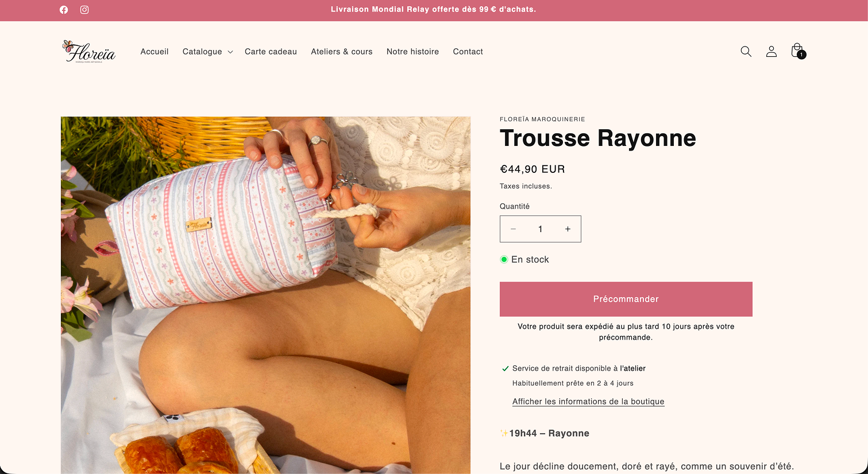Screen dimensions: 868x474
Task: Open the shopping cart icon
Action: tap(797, 51)
